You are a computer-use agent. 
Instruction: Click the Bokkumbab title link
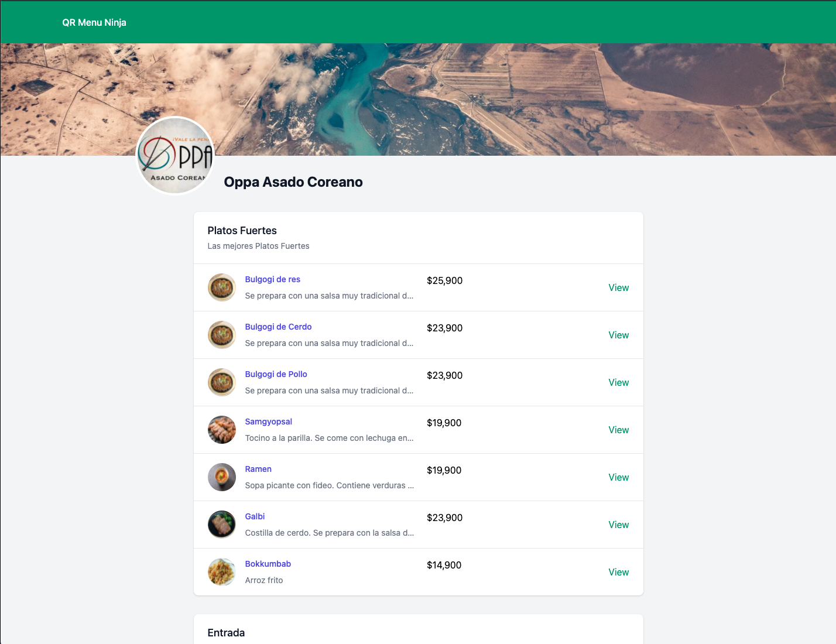coord(268,564)
